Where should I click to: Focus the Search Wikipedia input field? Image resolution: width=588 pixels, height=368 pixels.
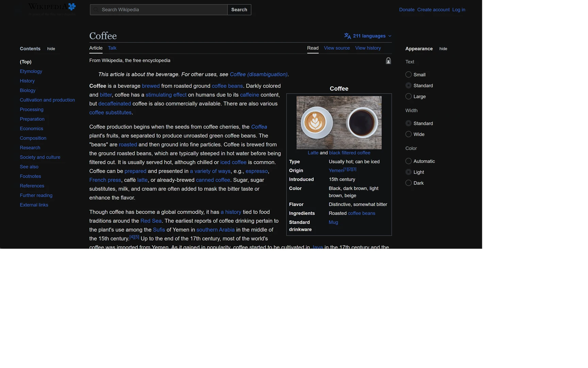(159, 10)
